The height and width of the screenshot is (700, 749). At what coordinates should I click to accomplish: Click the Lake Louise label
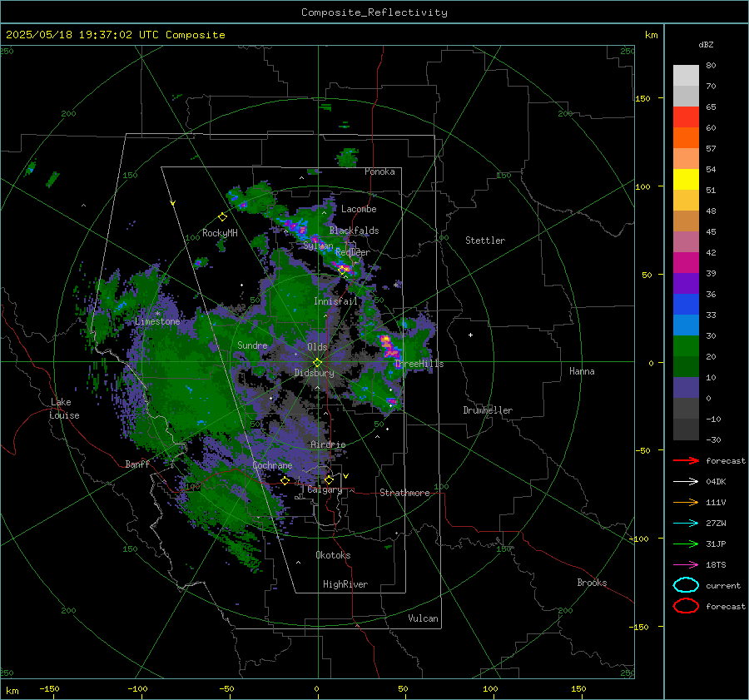click(64, 409)
